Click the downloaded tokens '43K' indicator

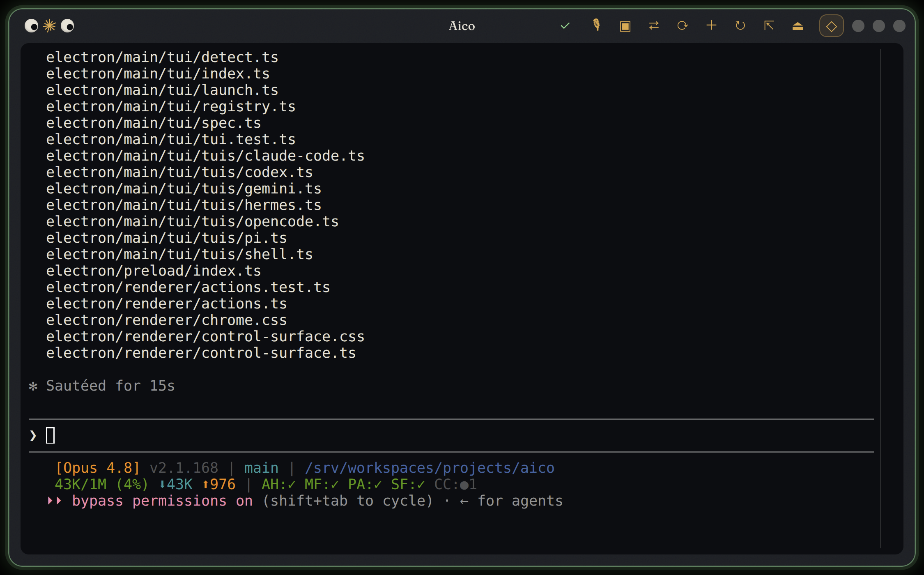pos(175,484)
